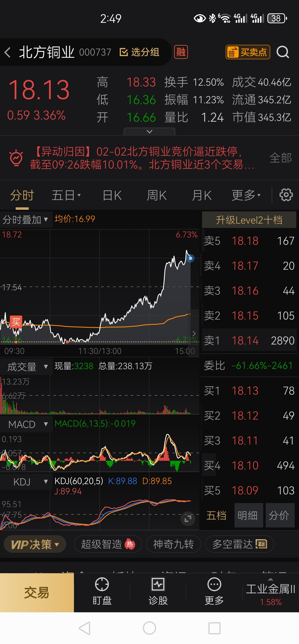
Task: Tap 升级Level2十档 upgrade banner
Action: point(249,220)
